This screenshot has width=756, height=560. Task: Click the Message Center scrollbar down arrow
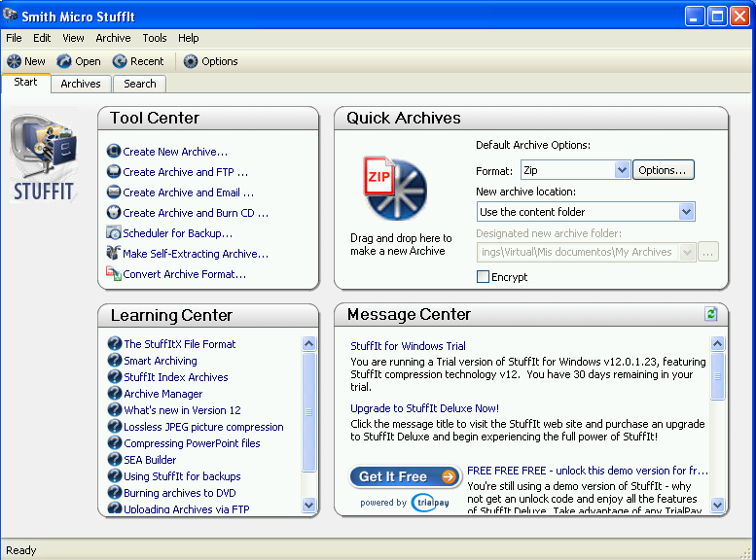[717, 505]
